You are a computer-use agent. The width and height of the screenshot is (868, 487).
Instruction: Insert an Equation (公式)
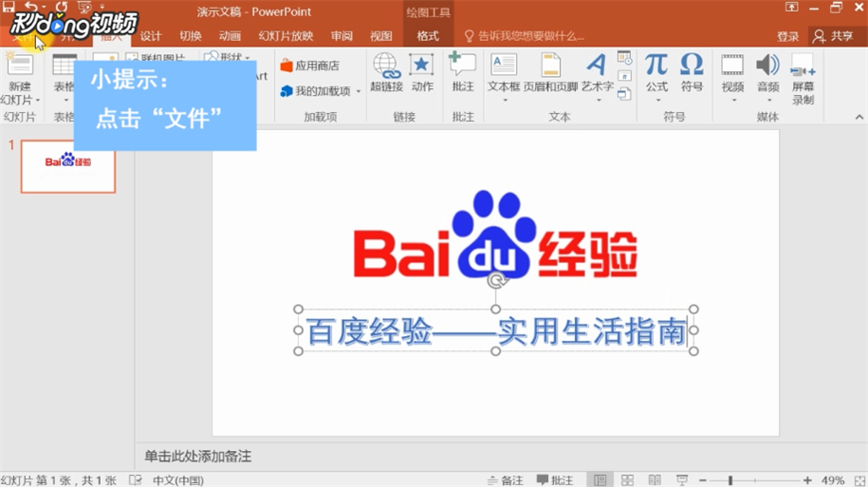point(656,72)
